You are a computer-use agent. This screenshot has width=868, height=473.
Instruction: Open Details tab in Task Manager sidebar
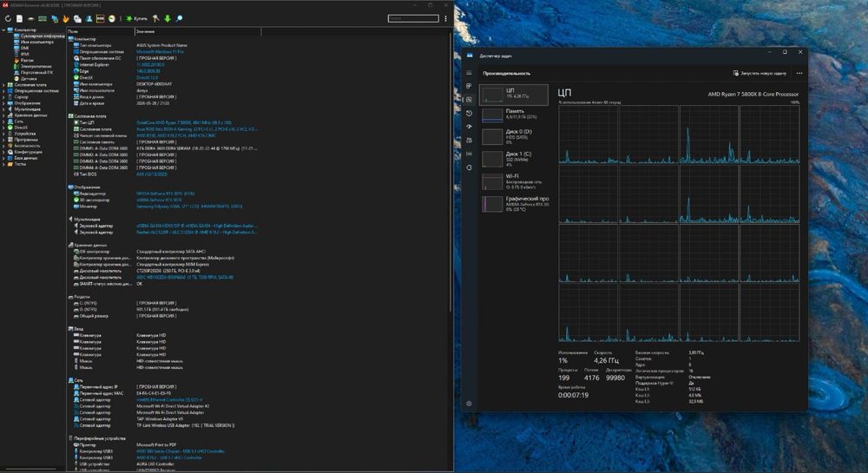pos(469,154)
